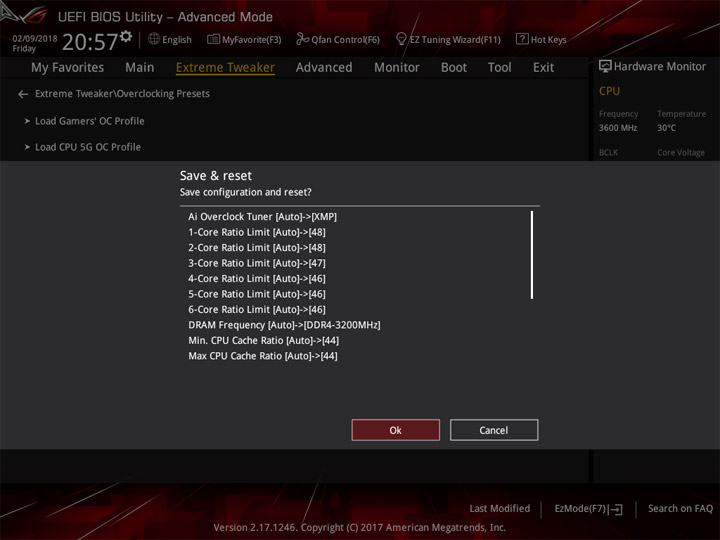Select Ai Overclock Tuner [Auto]->[XMP] row

262,216
